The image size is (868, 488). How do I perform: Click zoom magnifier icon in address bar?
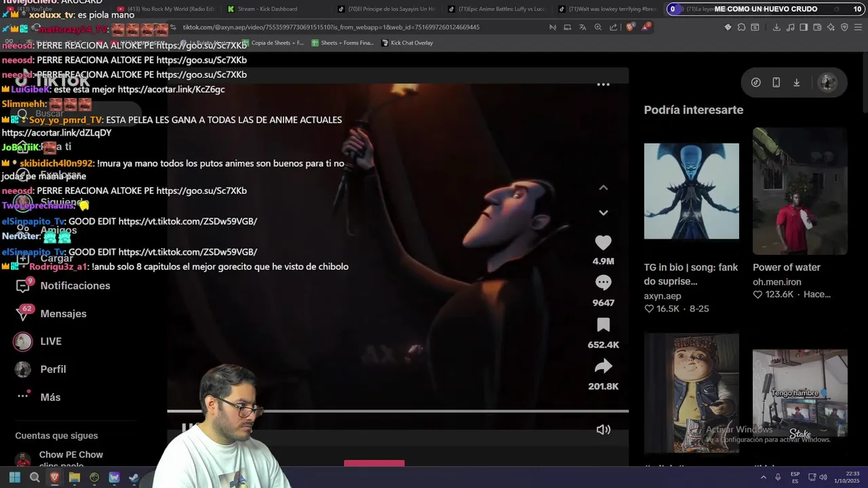597,27
